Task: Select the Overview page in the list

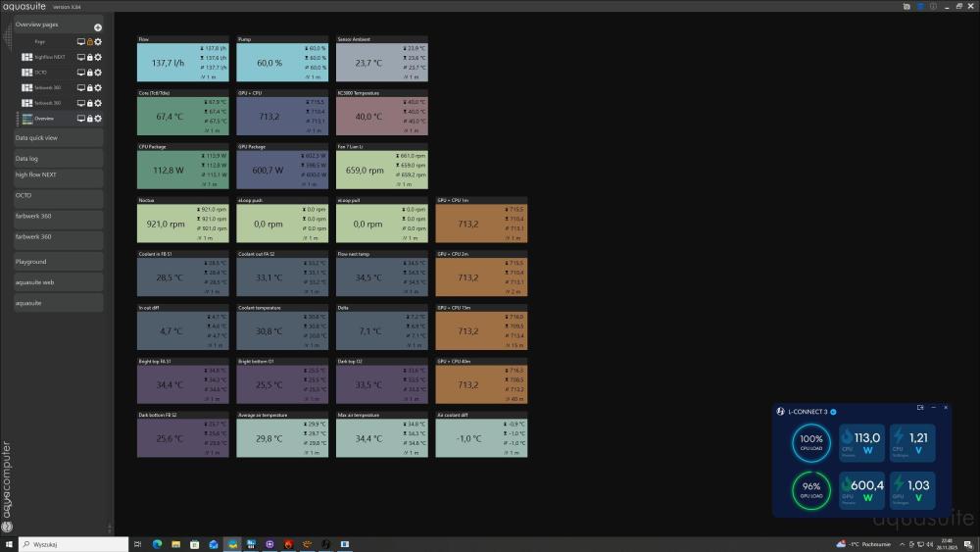Action: pyautogui.click(x=44, y=118)
